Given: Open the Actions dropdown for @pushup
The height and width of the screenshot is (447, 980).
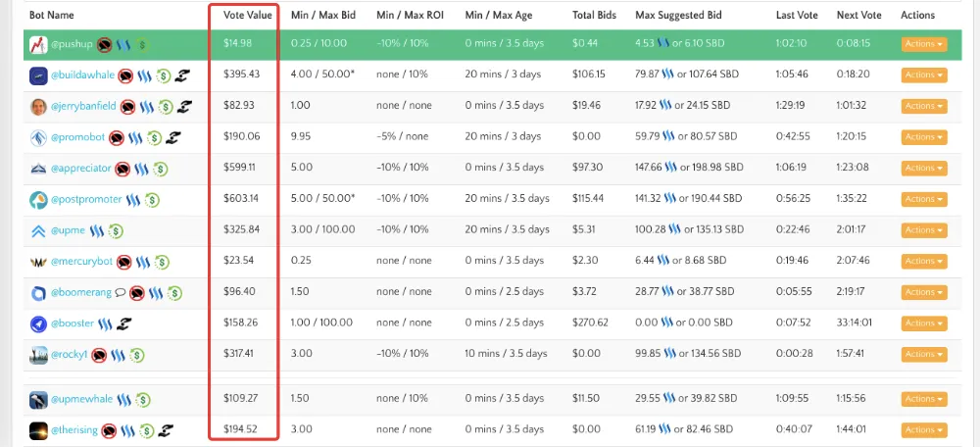Looking at the screenshot, I should 924,44.
